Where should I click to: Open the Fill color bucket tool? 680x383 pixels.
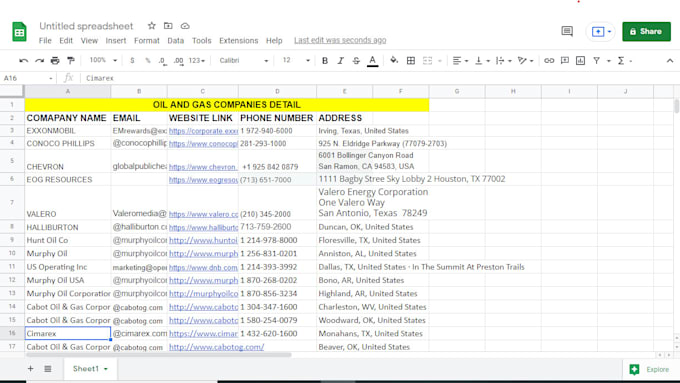coord(394,60)
